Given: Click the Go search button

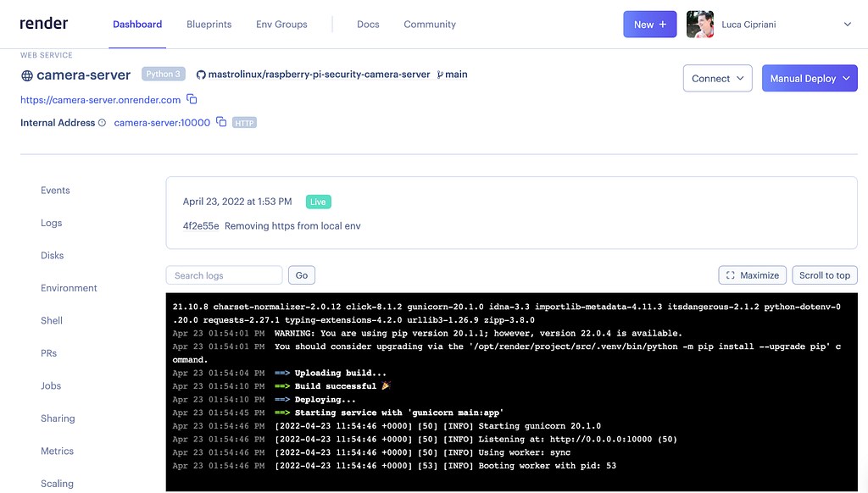Looking at the screenshot, I should [x=302, y=275].
